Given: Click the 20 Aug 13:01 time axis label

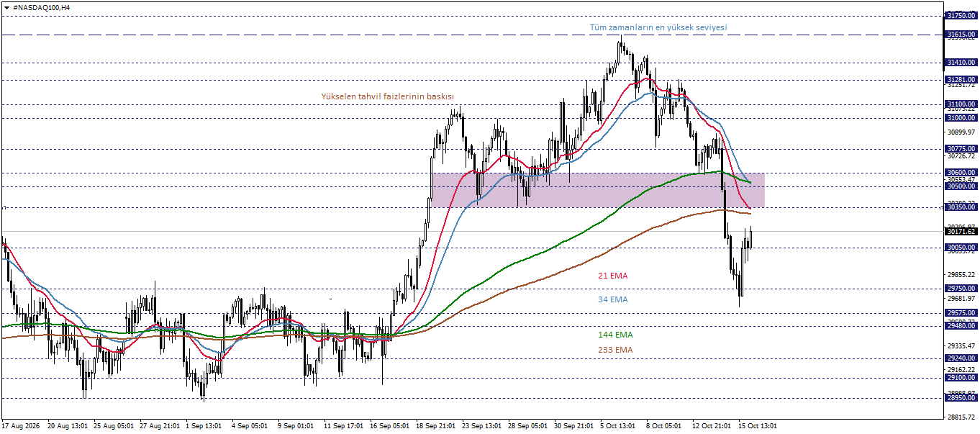Looking at the screenshot, I should click(x=67, y=426).
